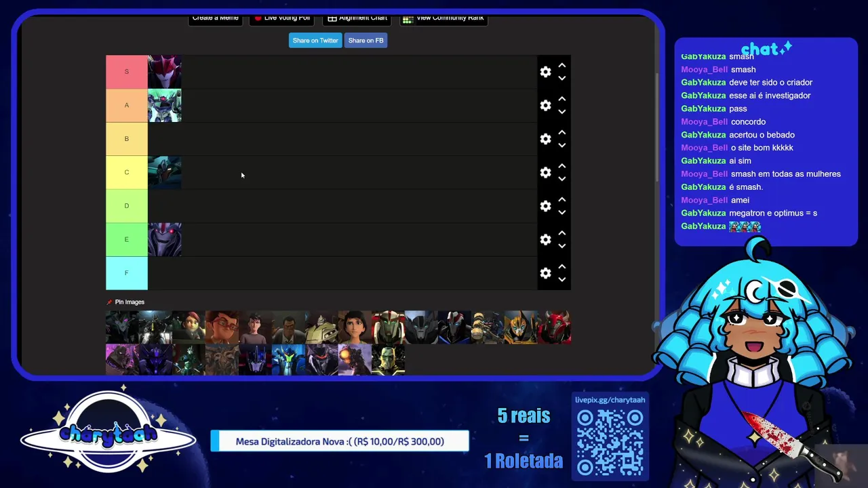This screenshot has height=488, width=868.
Task: Move B tier row down with arrow
Action: (x=562, y=145)
